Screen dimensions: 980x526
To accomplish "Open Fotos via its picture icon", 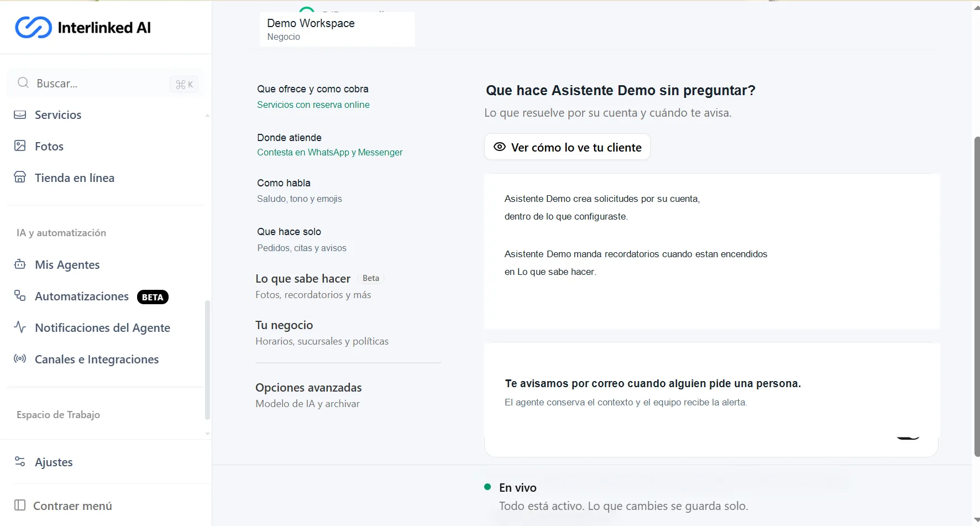I will point(20,146).
